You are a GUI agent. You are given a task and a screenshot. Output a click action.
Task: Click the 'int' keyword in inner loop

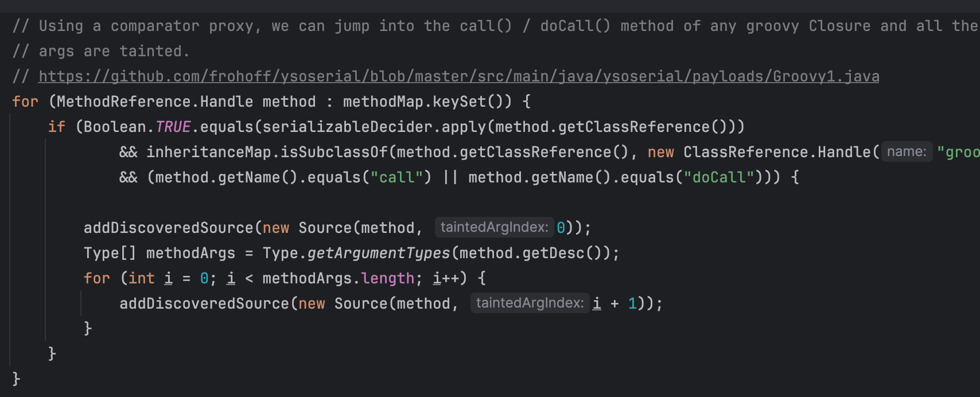click(x=142, y=278)
